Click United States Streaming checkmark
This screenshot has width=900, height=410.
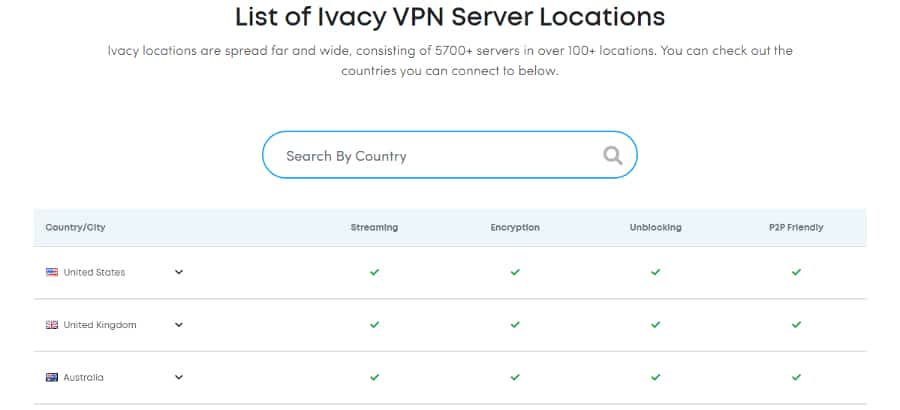(374, 272)
